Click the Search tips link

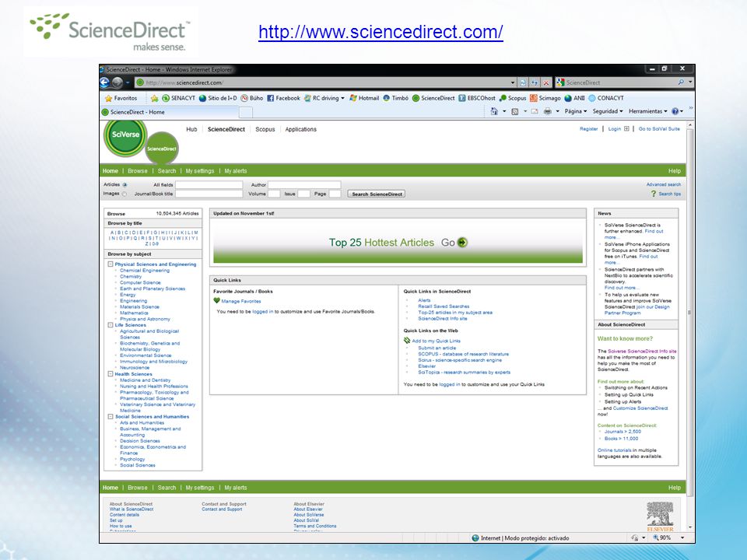[669, 194]
